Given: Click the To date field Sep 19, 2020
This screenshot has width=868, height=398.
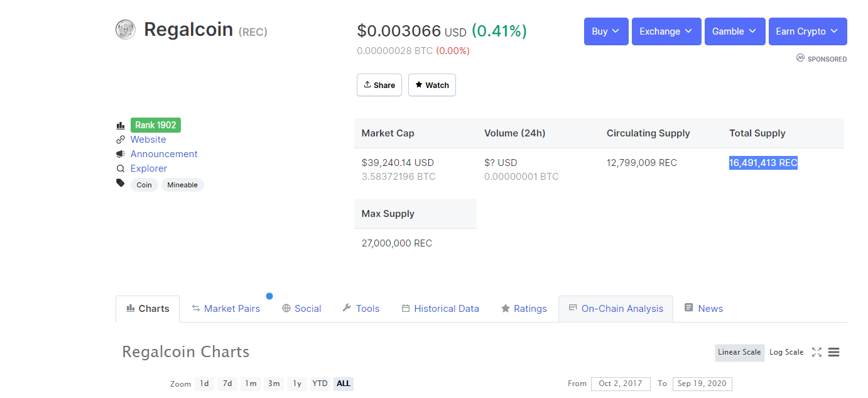Looking at the screenshot, I should (702, 384).
